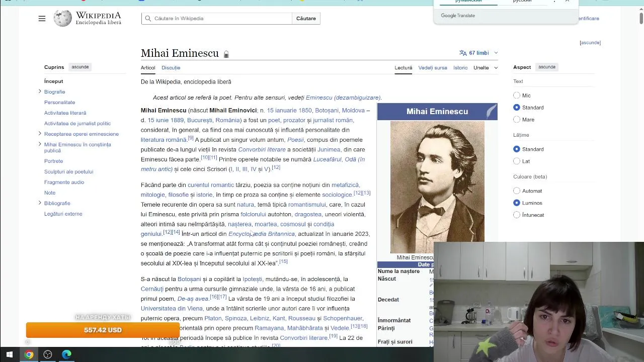Go to Portrete in the contents

pos(53,161)
